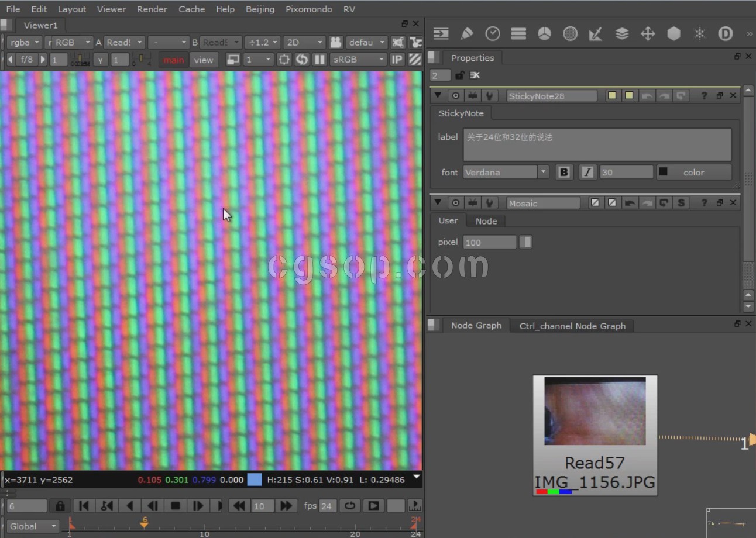Open the Verdana font dropdown
Image resolution: width=756 pixels, height=538 pixels.
pyautogui.click(x=544, y=172)
